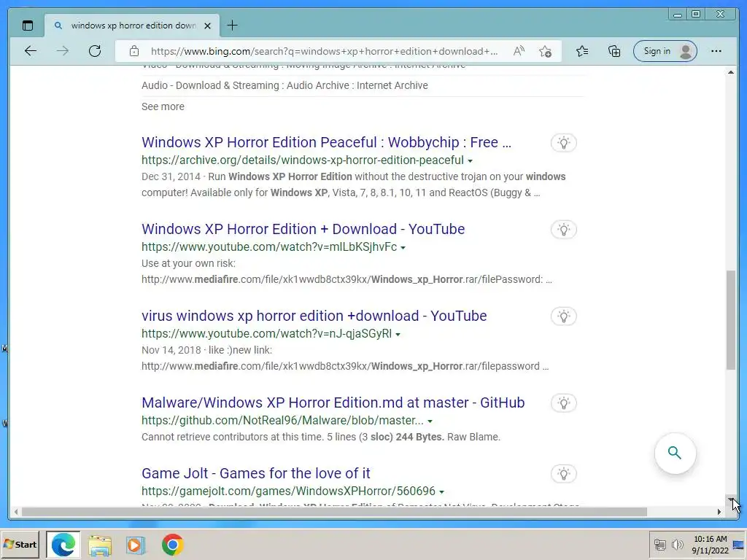Expand See more under archive results
The image size is (747, 560).
pyautogui.click(x=163, y=106)
